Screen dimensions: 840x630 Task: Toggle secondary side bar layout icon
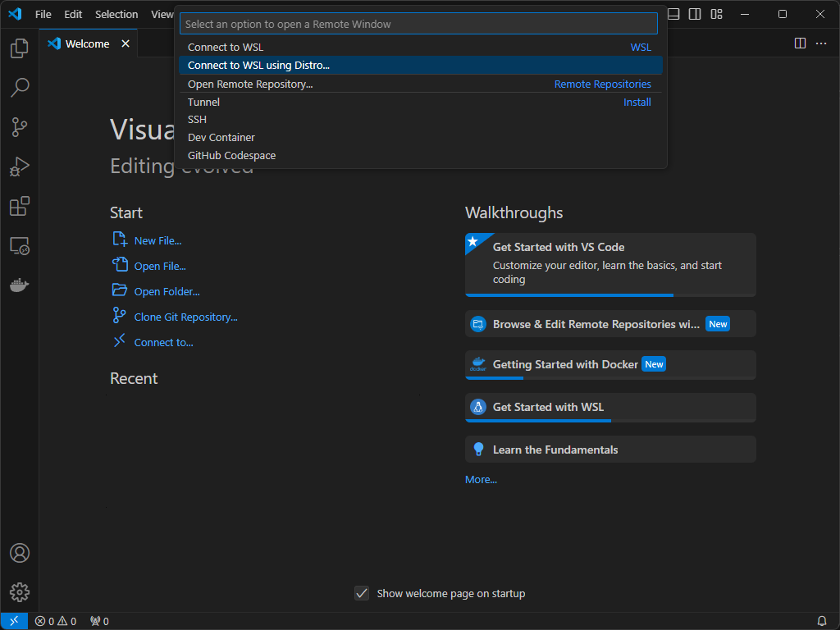[695, 14]
